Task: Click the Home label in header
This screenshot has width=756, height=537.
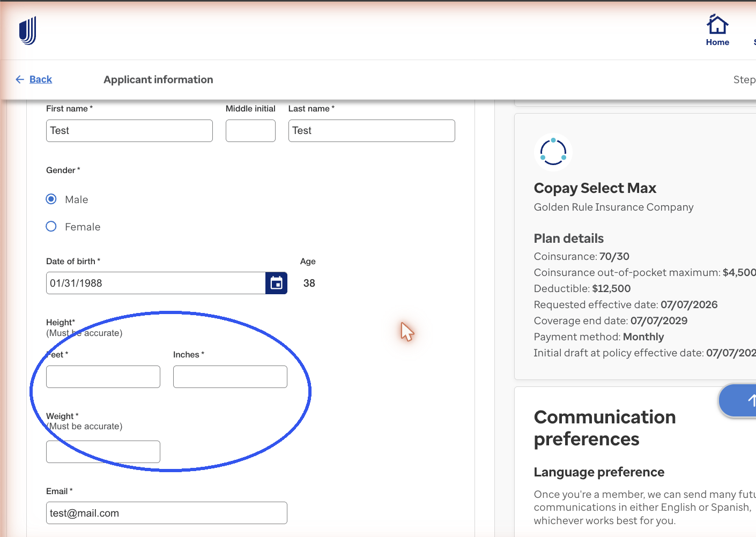Action: [717, 42]
